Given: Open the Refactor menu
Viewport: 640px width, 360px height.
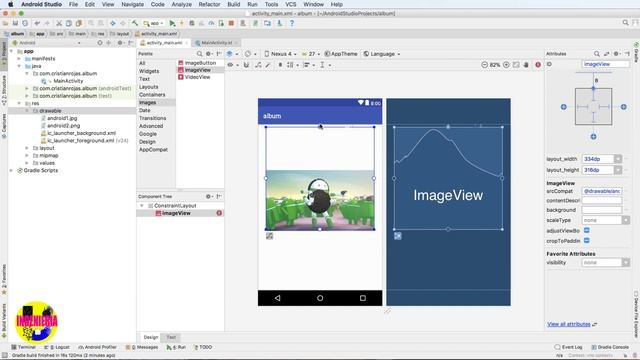Looking at the screenshot, I should tap(209, 4).
